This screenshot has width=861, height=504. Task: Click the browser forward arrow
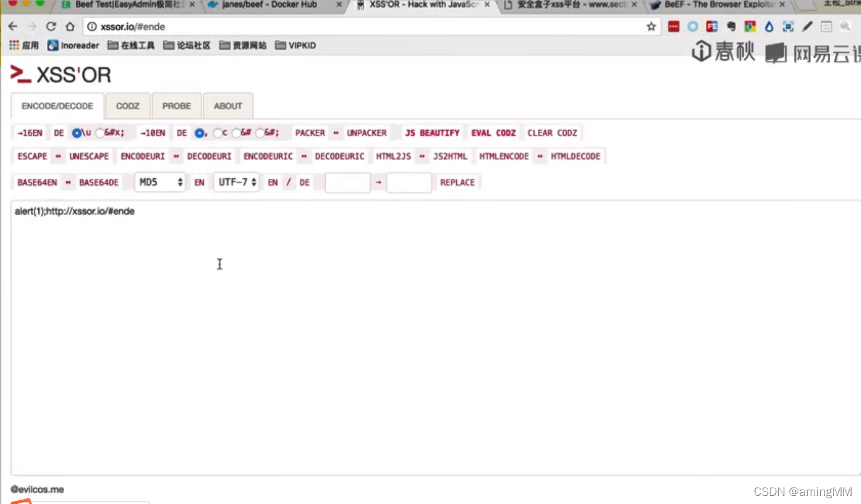coord(31,27)
